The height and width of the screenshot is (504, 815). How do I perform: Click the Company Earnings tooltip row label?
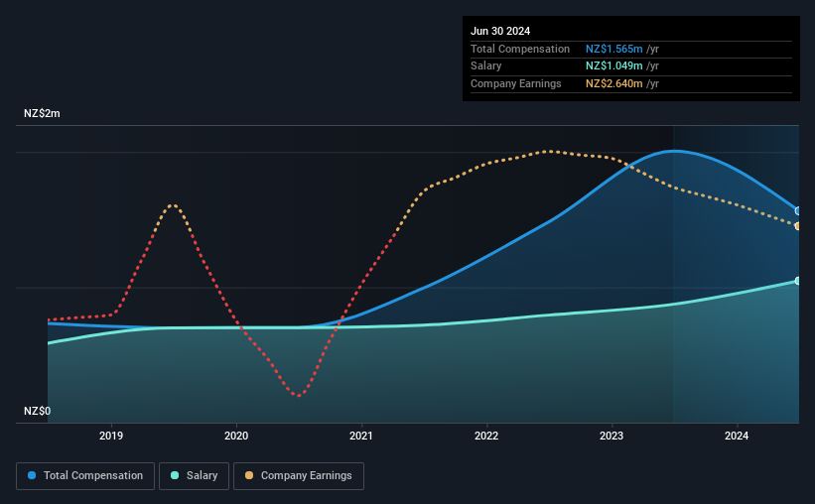[x=515, y=83]
